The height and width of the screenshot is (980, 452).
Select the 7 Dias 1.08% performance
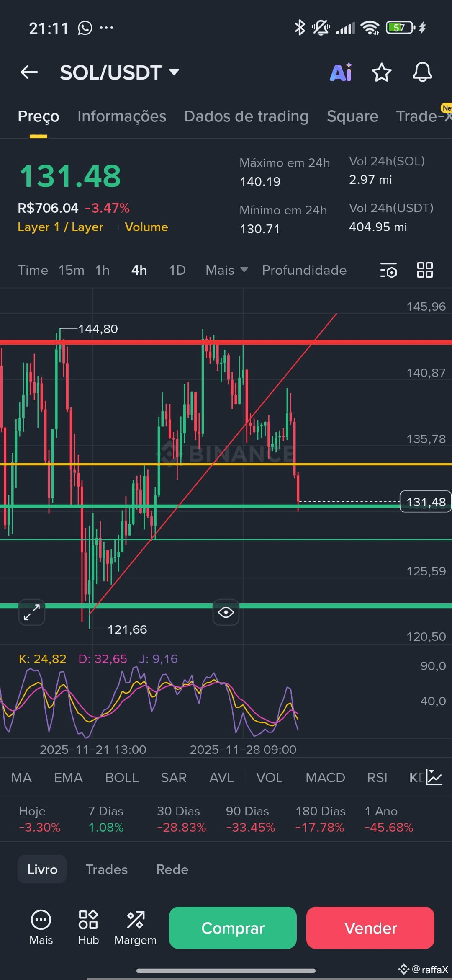[x=106, y=819]
